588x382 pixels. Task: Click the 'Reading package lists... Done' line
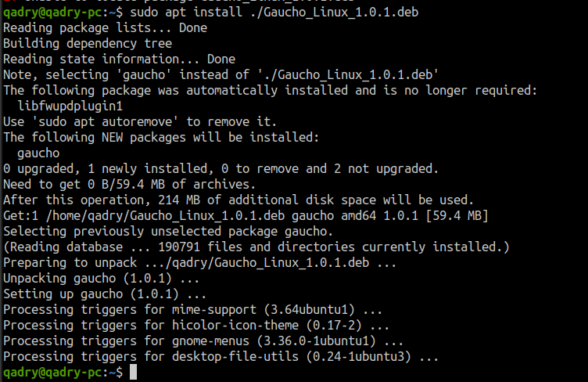105,27
